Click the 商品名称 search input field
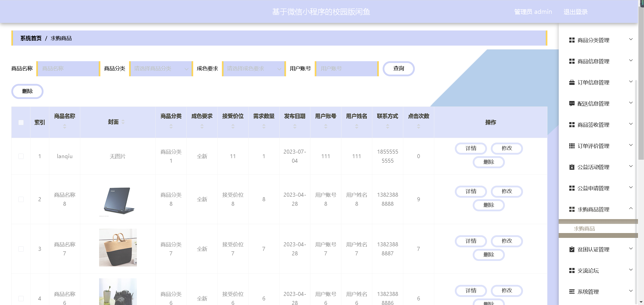Viewport: 644px width, 305px height. (68, 69)
